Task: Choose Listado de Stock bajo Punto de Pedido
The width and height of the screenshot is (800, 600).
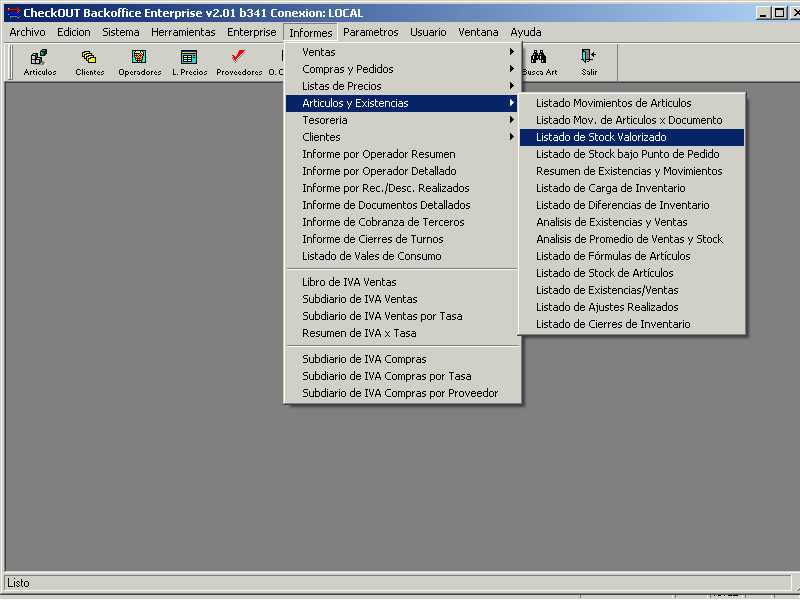Action: (632, 154)
